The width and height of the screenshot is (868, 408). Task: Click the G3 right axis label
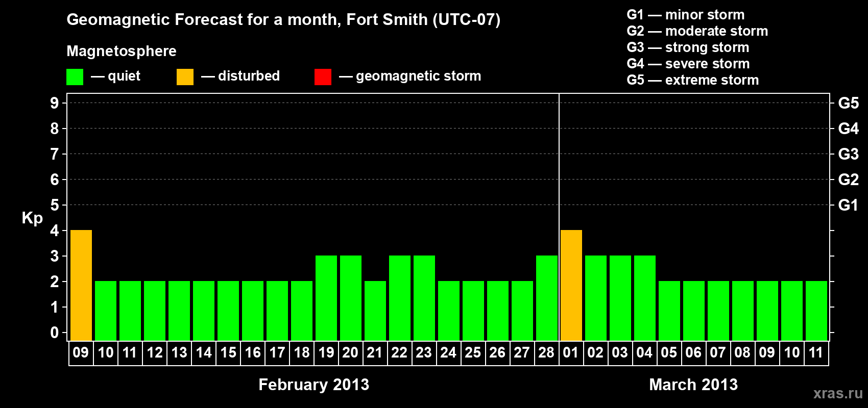[x=849, y=154]
